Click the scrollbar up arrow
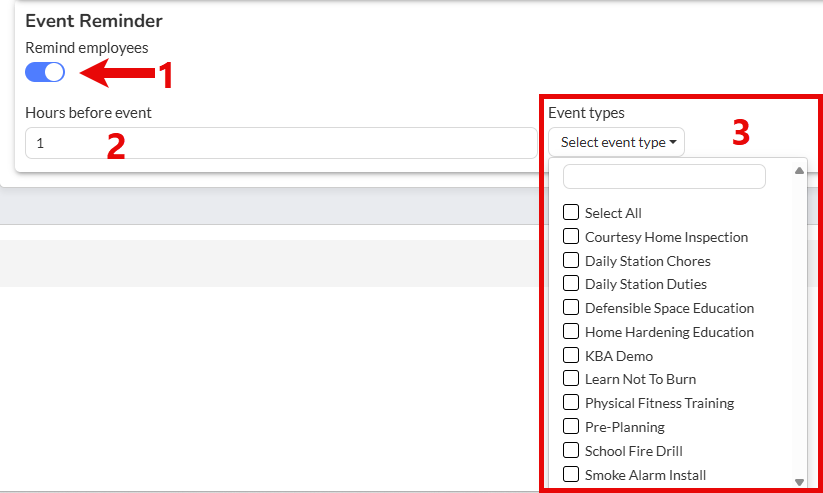The height and width of the screenshot is (493, 823). coord(799,170)
